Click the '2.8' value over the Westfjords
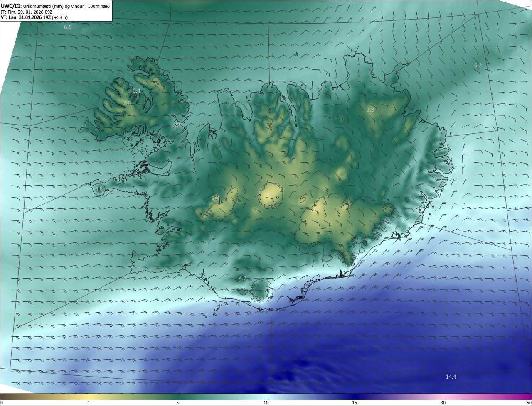This screenshot has height=406, width=532. tap(127, 103)
